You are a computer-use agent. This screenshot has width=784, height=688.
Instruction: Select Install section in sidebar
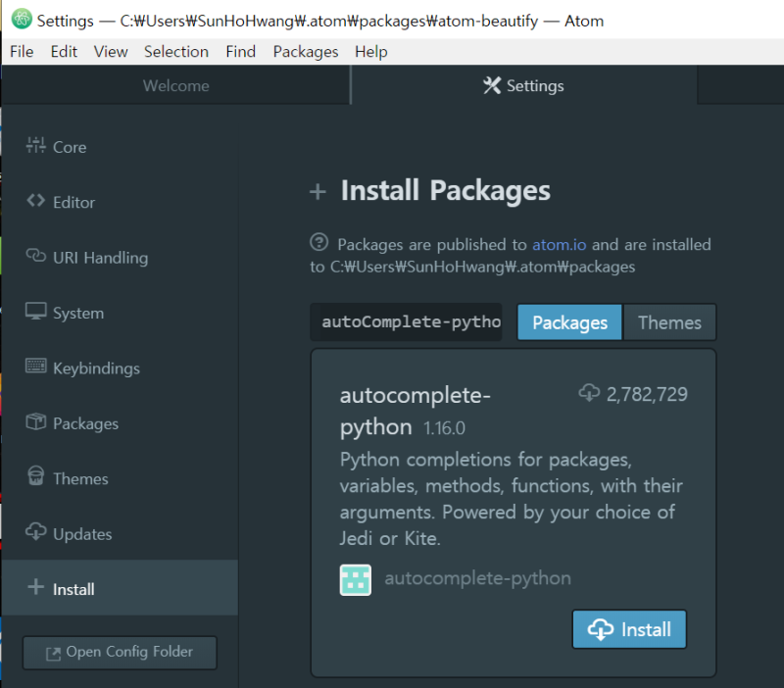120,587
